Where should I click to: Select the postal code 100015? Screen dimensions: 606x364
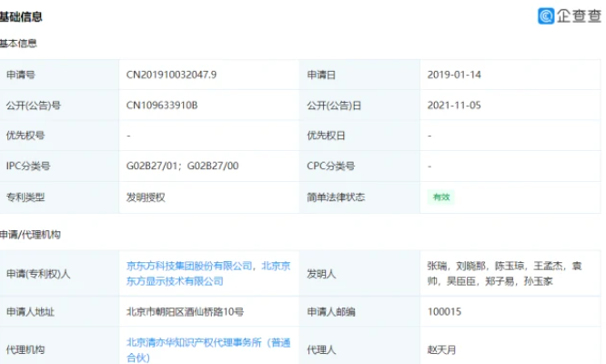[444, 311]
